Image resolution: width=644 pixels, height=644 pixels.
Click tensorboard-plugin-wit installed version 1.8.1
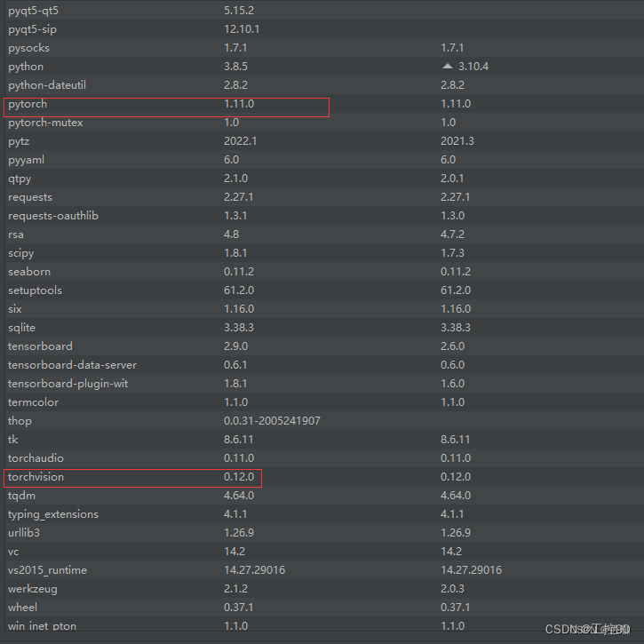pos(235,383)
